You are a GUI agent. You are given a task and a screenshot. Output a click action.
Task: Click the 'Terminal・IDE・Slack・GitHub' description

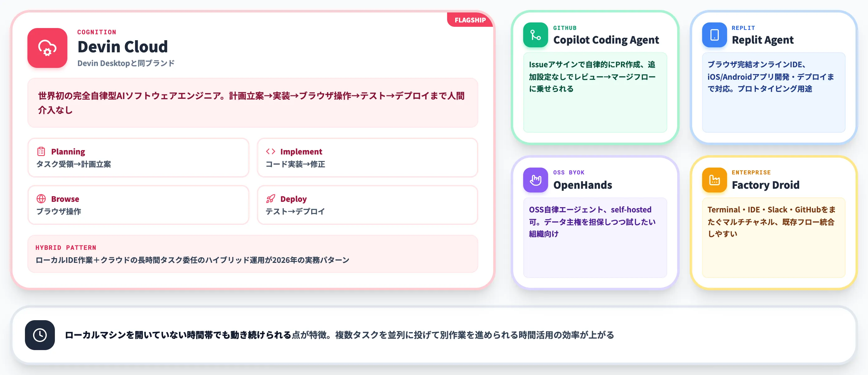(x=772, y=222)
